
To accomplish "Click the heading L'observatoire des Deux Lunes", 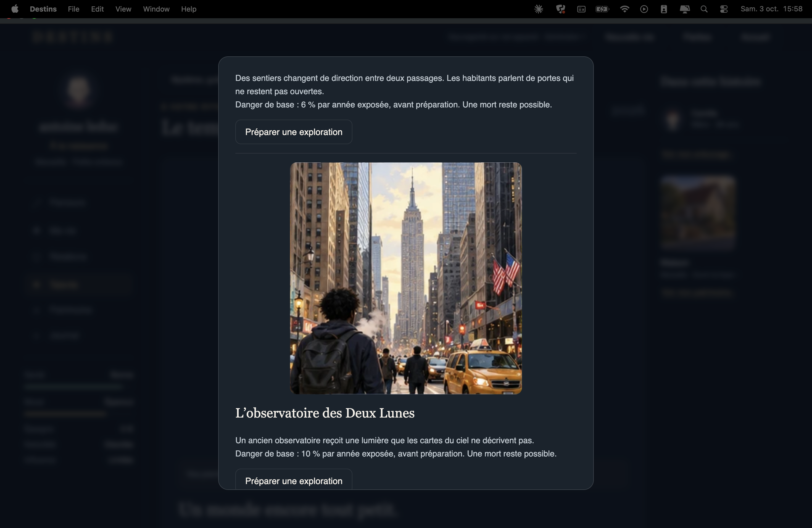I will click(325, 413).
